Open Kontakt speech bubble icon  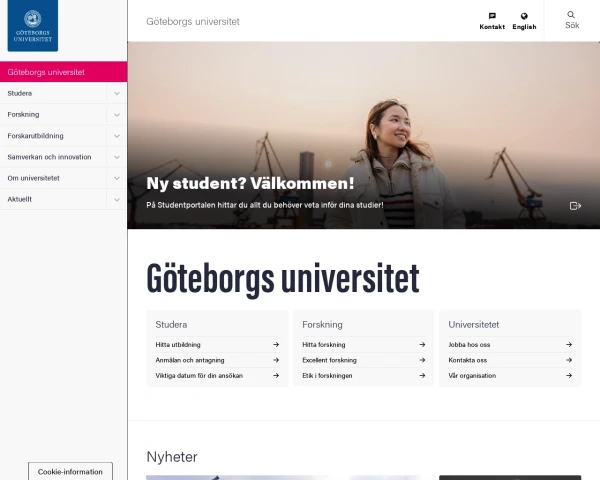pyautogui.click(x=492, y=16)
